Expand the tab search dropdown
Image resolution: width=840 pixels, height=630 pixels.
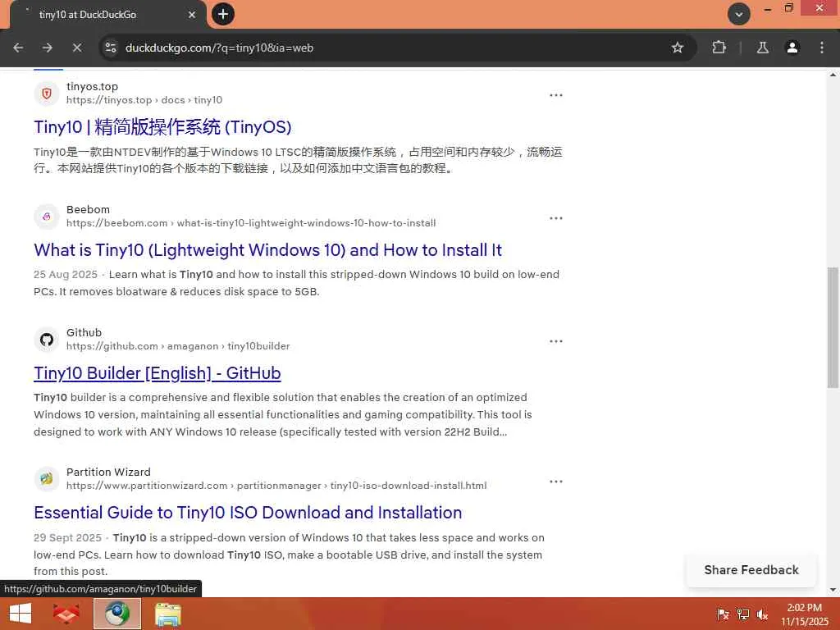[739, 14]
